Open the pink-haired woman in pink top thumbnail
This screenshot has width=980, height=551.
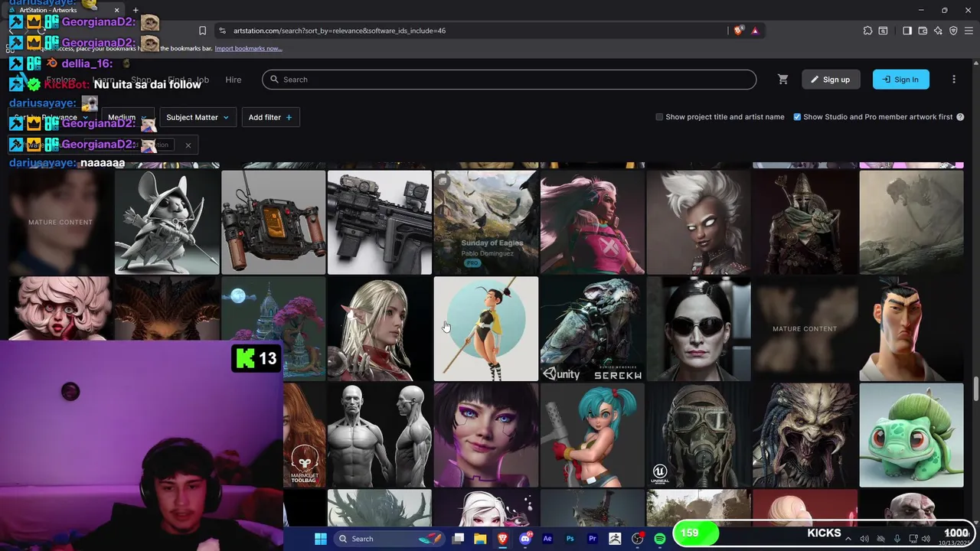click(x=593, y=222)
